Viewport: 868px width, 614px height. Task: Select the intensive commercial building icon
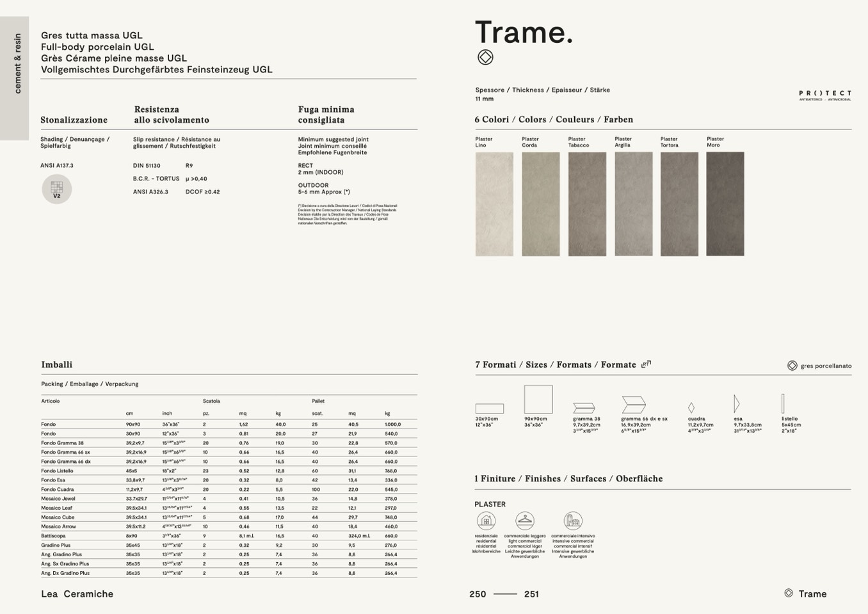coord(573,521)
